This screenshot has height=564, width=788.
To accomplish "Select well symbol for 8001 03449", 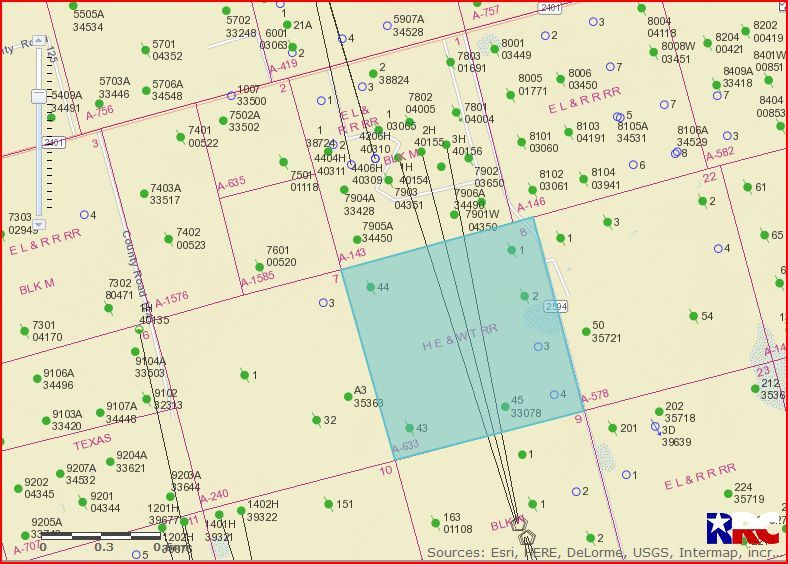I will 495,49.
